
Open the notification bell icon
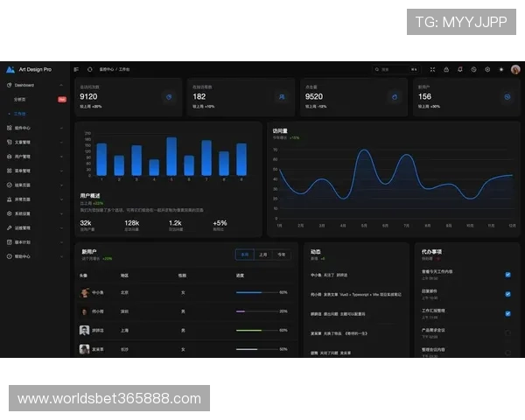click(x=460, y=69)
